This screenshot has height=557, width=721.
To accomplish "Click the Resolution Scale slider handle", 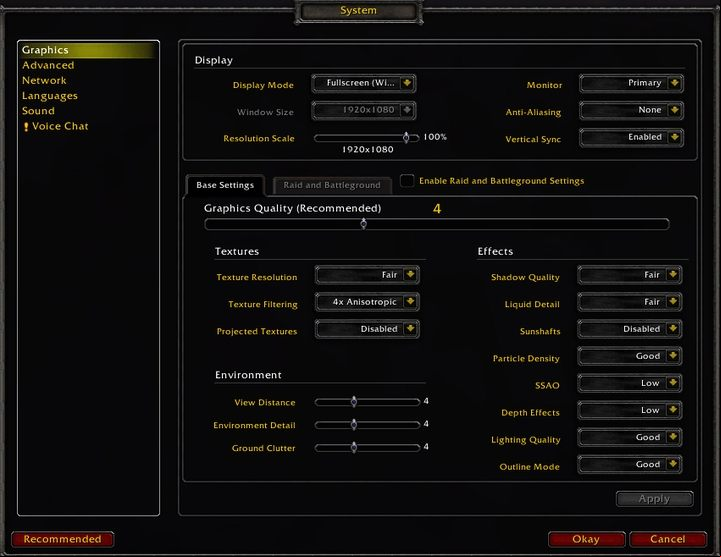I will pyautogui.click(x=406, y=138).
